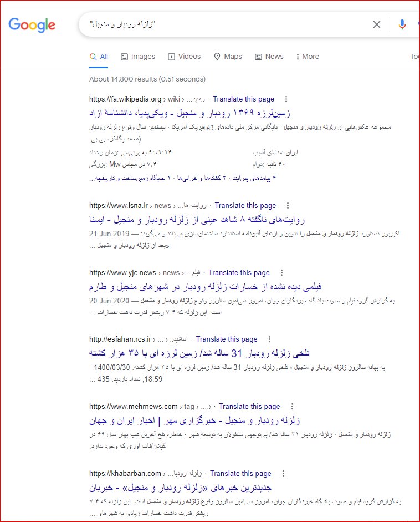Select the All results tab

pyautogui.click(x=99, y=57)
